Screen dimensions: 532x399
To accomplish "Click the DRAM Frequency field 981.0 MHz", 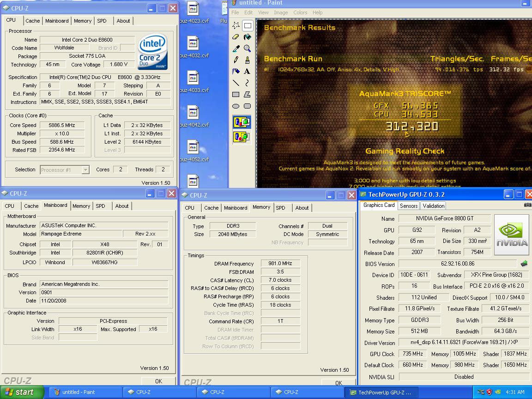I will (280, 263).
